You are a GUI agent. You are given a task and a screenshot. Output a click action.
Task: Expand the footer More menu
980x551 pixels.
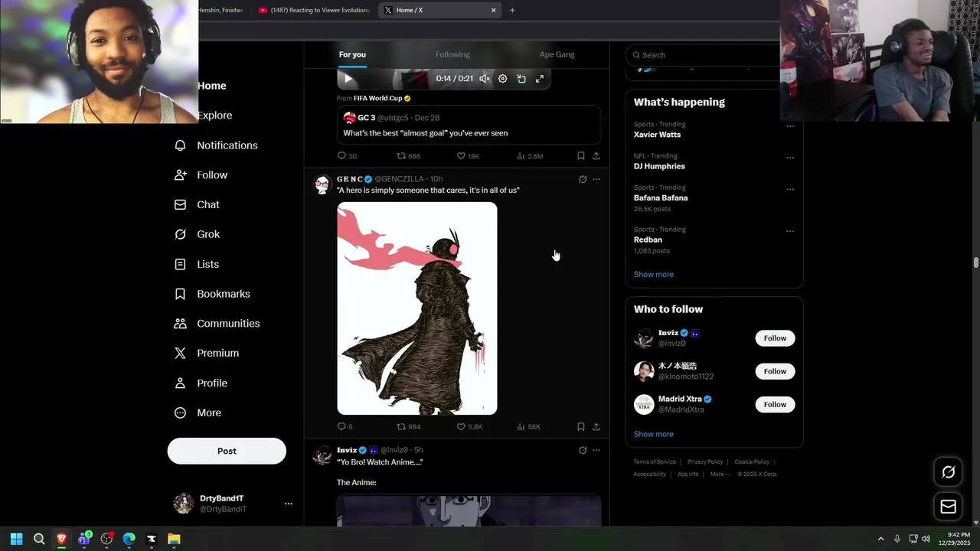coord(720,474)
